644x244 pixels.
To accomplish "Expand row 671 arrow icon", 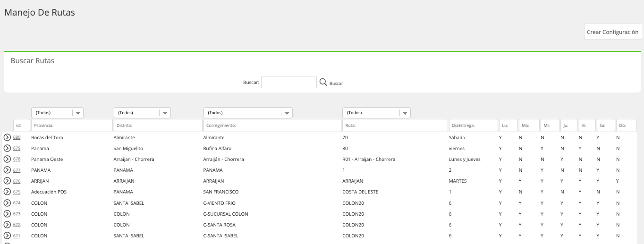I will (7, 236).
